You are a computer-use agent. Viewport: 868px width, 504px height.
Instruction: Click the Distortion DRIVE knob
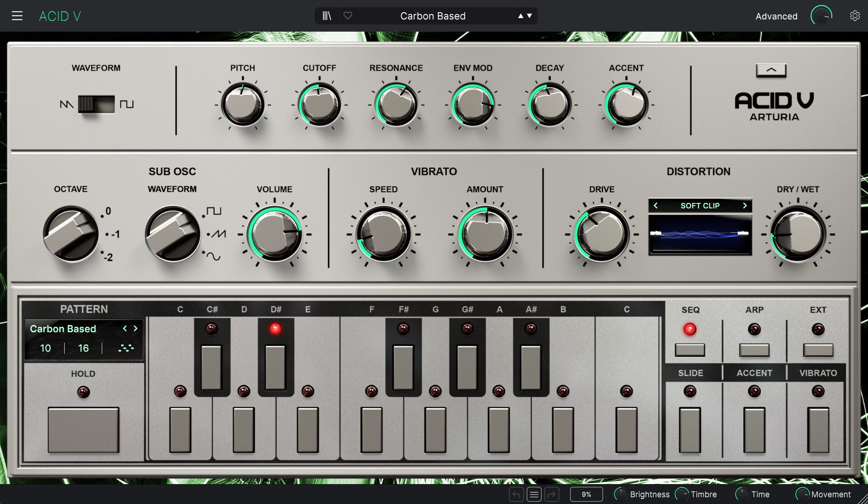(x=602, y=234)
